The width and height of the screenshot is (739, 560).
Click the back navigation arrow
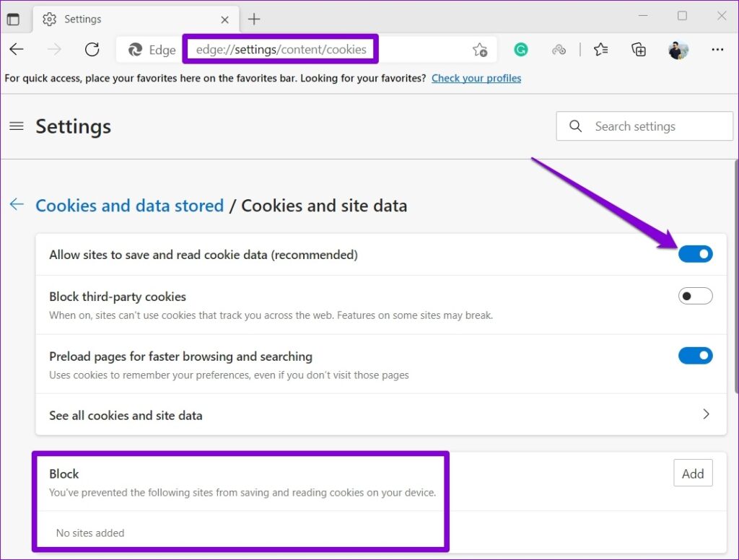(x=17, y=49)
